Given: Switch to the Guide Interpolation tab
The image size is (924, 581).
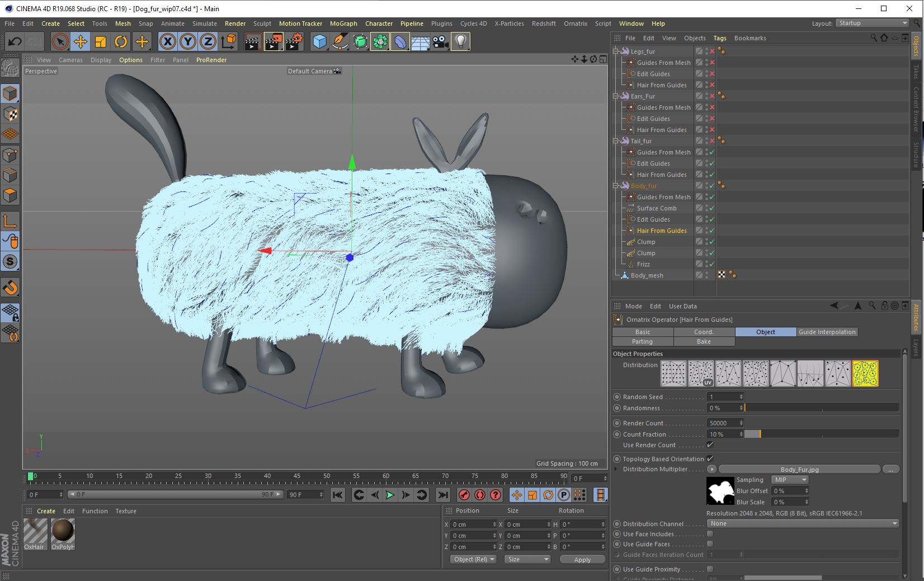Looking at the screenshot, I should point(827,332).
